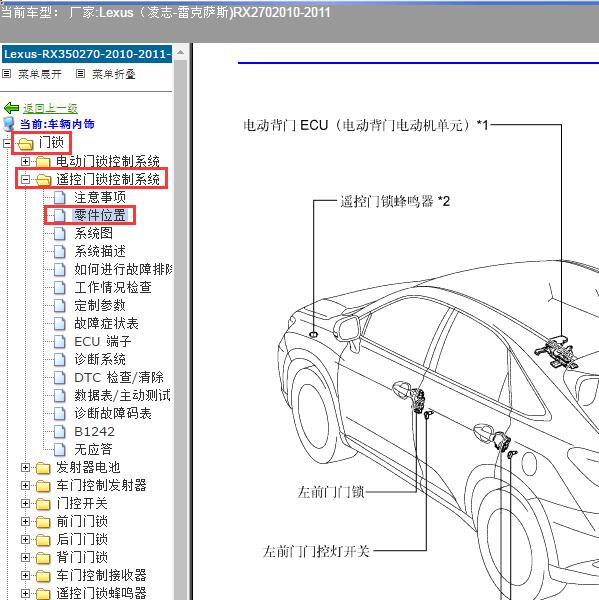Click the page icon beside 系统图

click(60, 234)
